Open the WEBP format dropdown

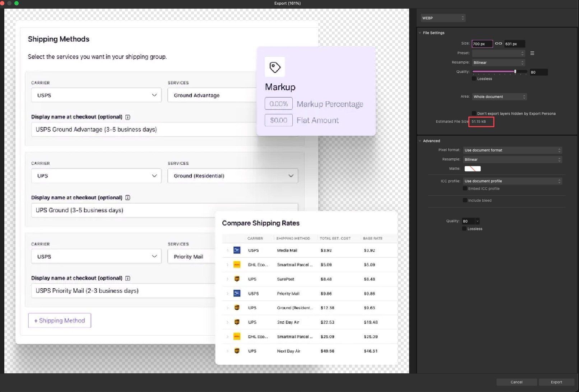click(x=443, y=18)
